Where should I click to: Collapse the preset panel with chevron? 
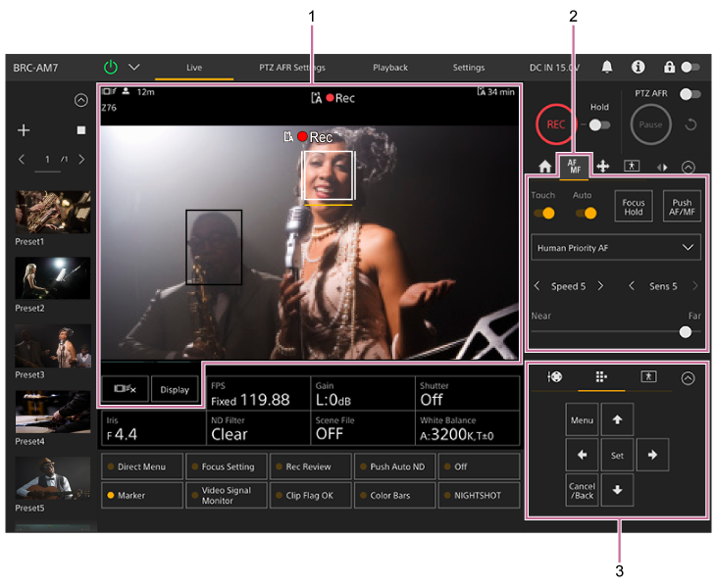tap(80, 100)
